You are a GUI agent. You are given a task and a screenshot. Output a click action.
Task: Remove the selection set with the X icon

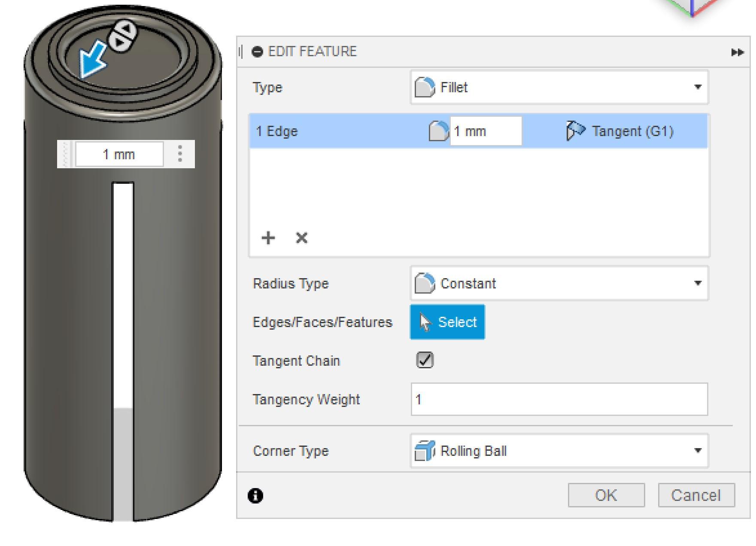point(302,238)
